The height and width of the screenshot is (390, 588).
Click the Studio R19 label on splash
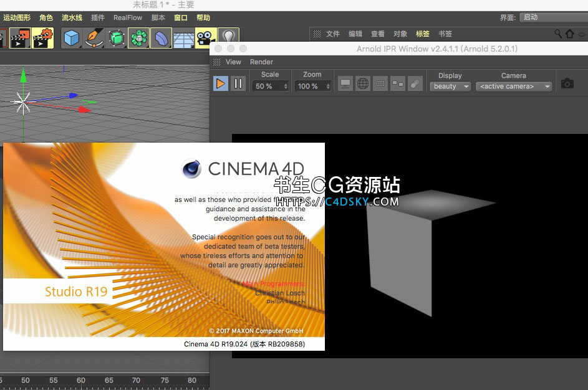click(76, 292)
